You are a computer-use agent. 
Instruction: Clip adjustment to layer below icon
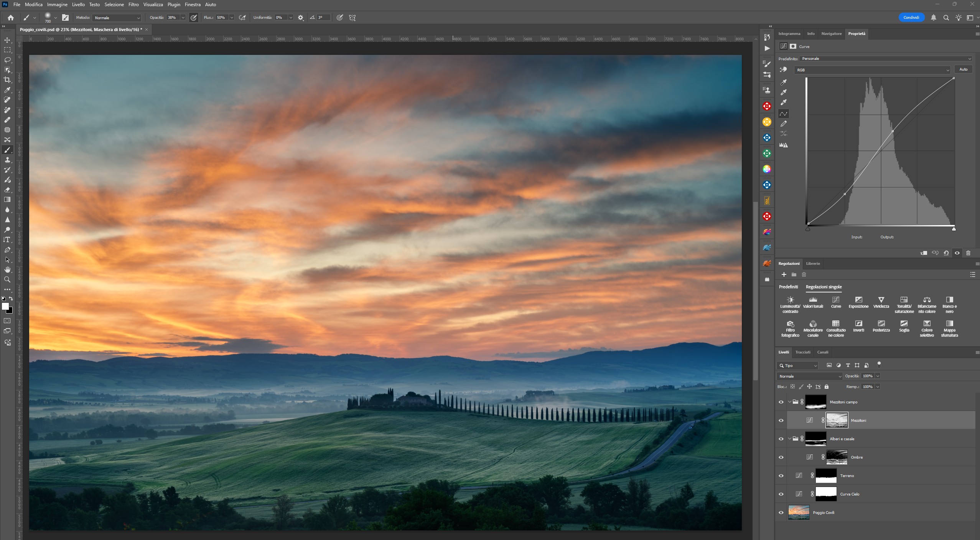point(924,253)
